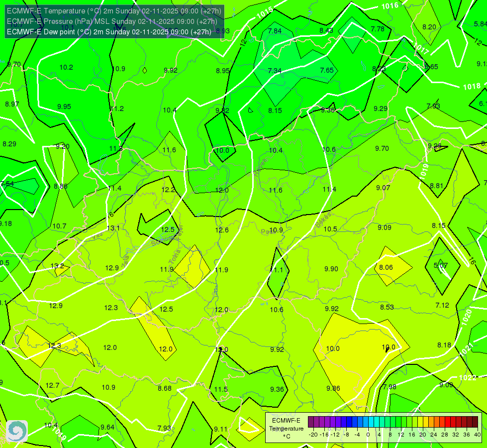Image resolution: width=487 pixels, height=448 pixels.
Task: Click the 9.09 value on the map
Action: tap(384, 227)
